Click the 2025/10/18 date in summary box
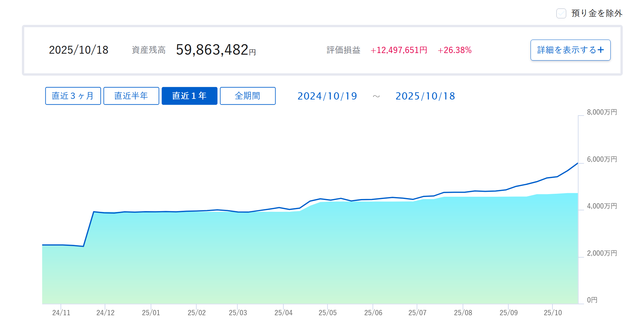The height and width of the screenshot is (327, 644). [78, 50]
